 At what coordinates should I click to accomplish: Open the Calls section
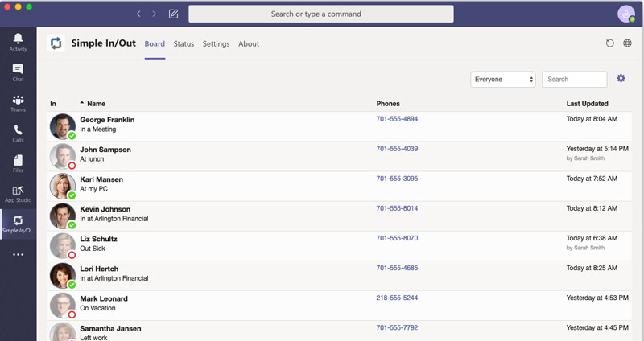pyautogui.click(x=18, y=133)
